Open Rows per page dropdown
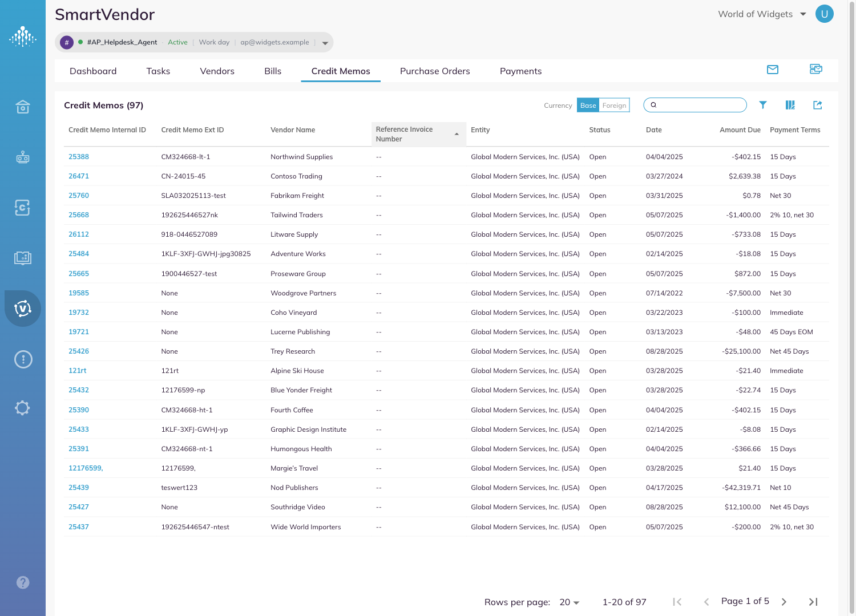 (x=569, y=602)
